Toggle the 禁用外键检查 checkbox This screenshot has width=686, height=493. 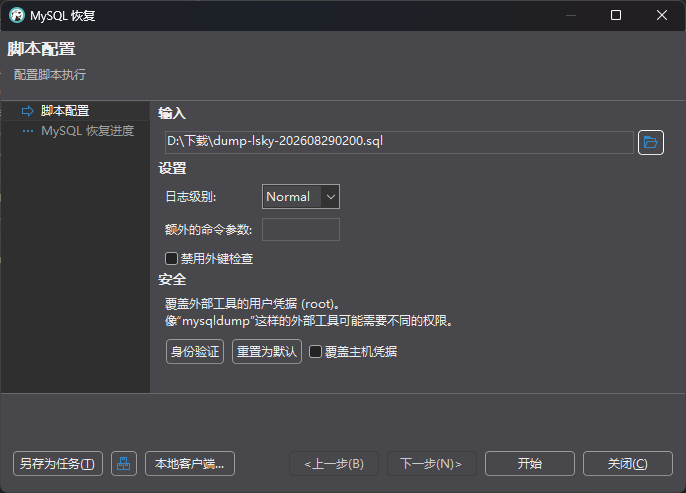171,259
